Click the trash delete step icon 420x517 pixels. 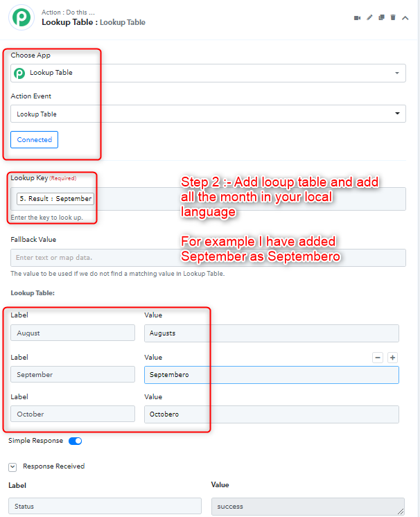393,17
